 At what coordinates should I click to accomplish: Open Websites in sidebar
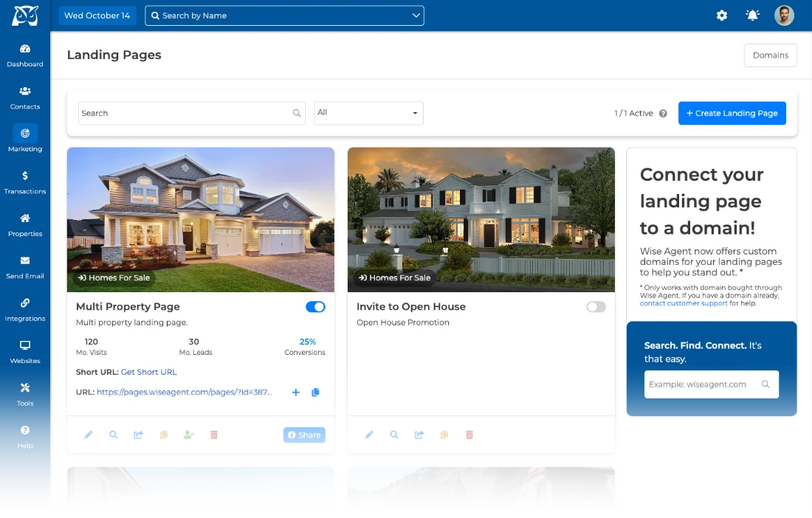pos(25,353)
